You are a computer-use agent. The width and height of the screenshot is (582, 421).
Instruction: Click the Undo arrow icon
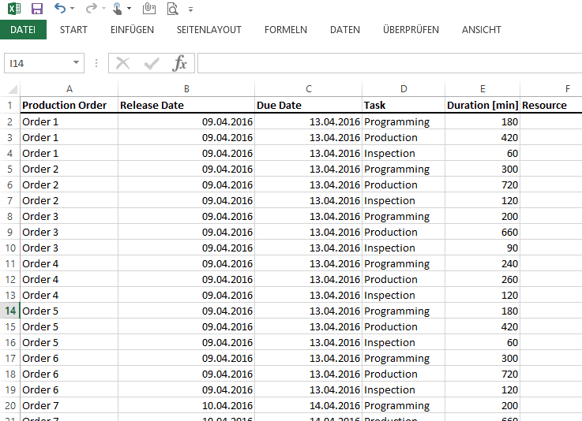click(x=60, y=8)
